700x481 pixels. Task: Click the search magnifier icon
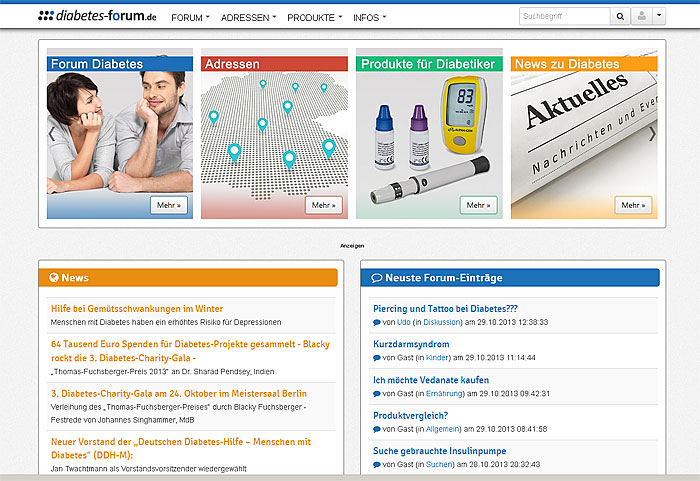point(620,17)
